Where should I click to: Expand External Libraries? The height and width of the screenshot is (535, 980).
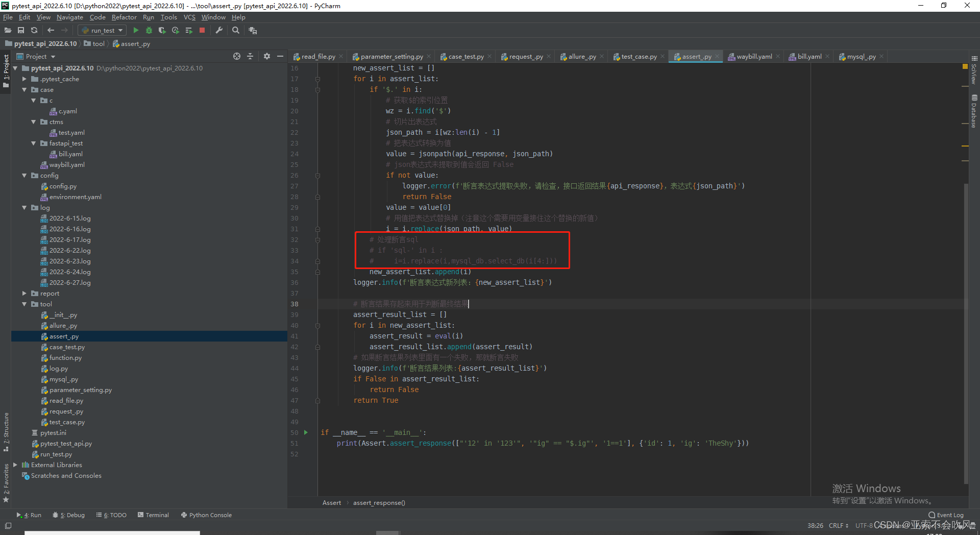[x=15, y=465]
